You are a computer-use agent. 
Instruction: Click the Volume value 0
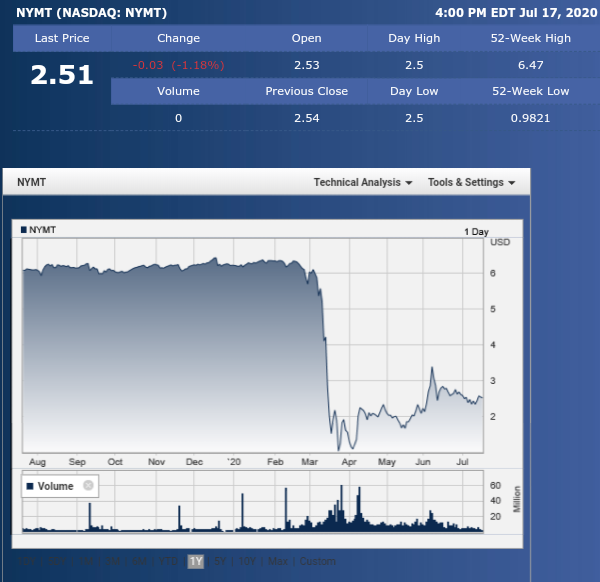click(x=178, y=118)
